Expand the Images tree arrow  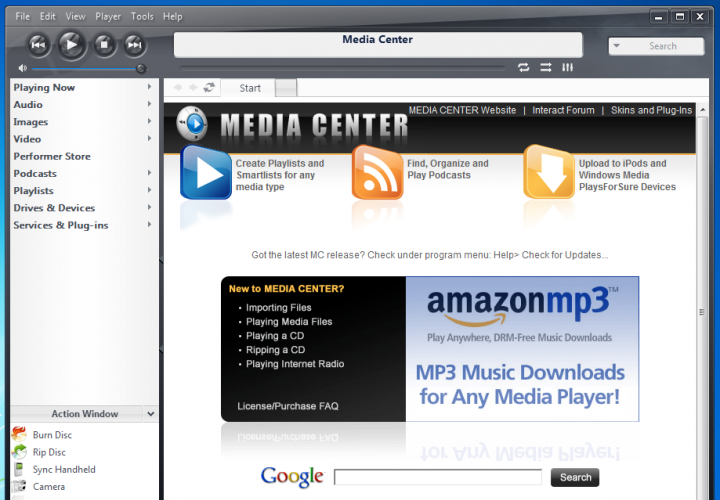(149, 121)
